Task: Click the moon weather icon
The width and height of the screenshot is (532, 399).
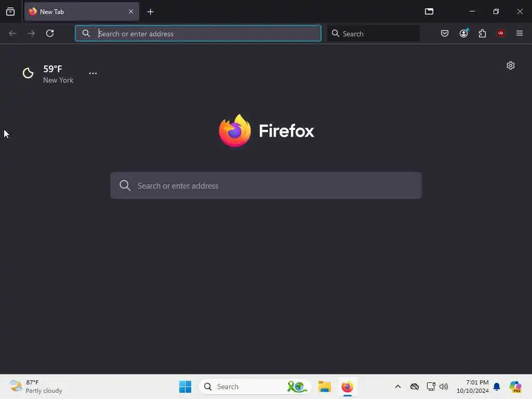Action: pyautogui.click(x=28, y=73)
